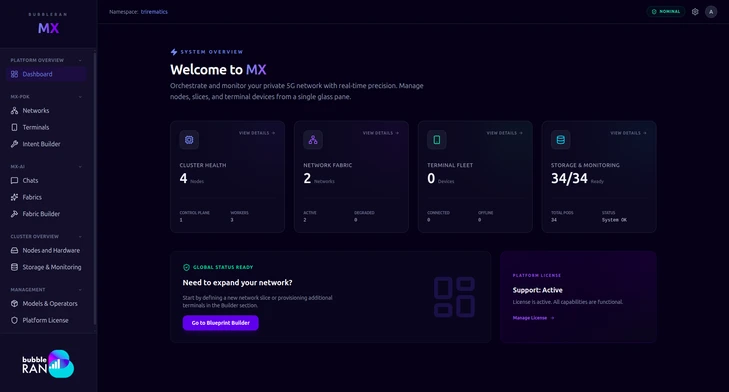Click the Chats speech bubble icon
This screenshot has height=392, width=729.
14,180
